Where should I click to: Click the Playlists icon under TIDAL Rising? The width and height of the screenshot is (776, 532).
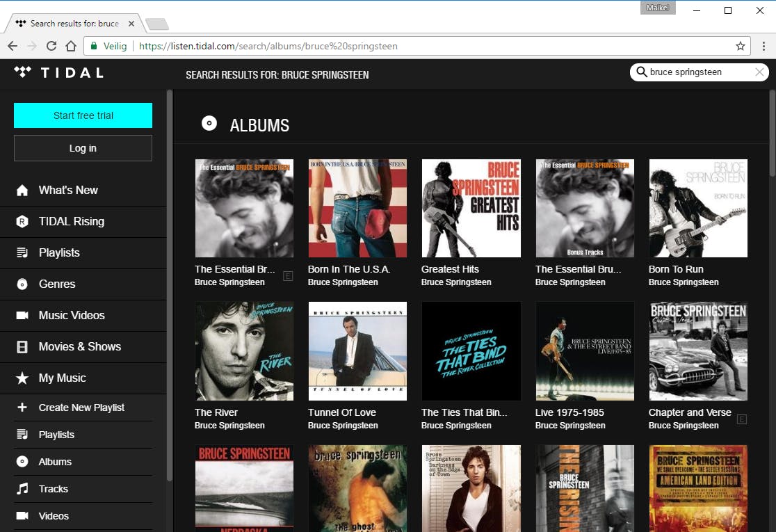tap(22, 253)
